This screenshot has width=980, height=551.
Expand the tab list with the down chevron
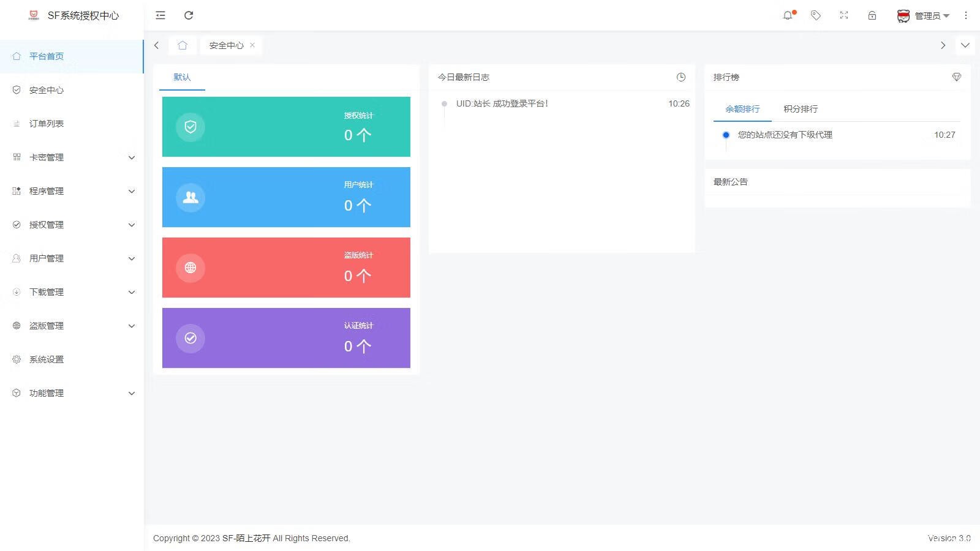pyautogui.click(x=965, y=45)
